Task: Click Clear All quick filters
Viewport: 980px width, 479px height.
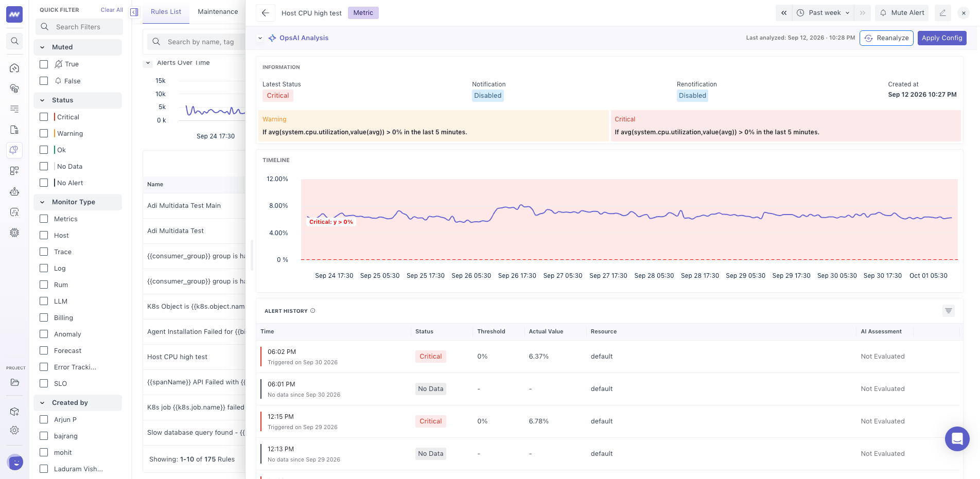Action: tap(112, 10)
